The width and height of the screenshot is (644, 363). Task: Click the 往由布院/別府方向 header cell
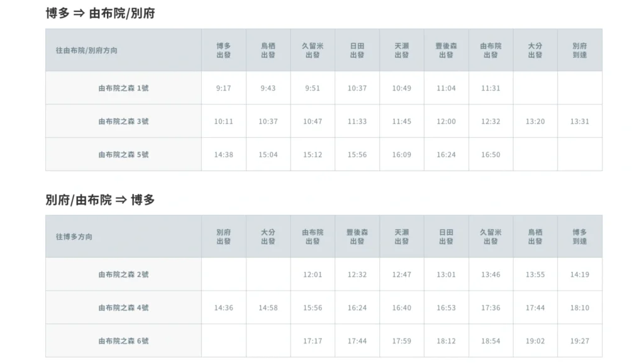123,50
